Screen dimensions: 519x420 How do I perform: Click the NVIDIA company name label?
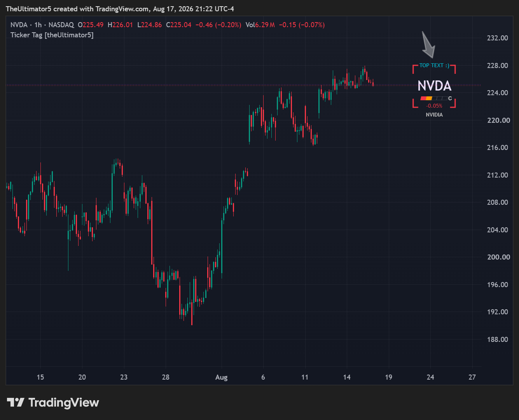(434, 115)
